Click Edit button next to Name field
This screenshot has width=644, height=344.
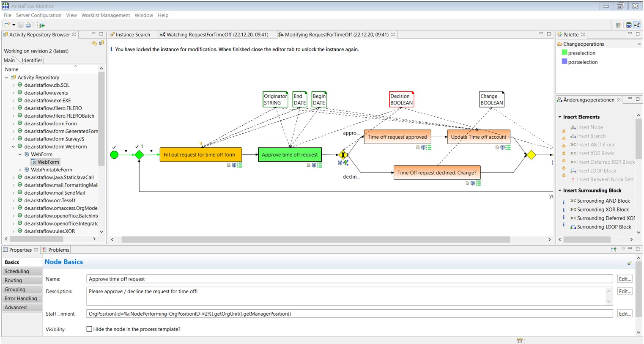(x=625, y=279)
